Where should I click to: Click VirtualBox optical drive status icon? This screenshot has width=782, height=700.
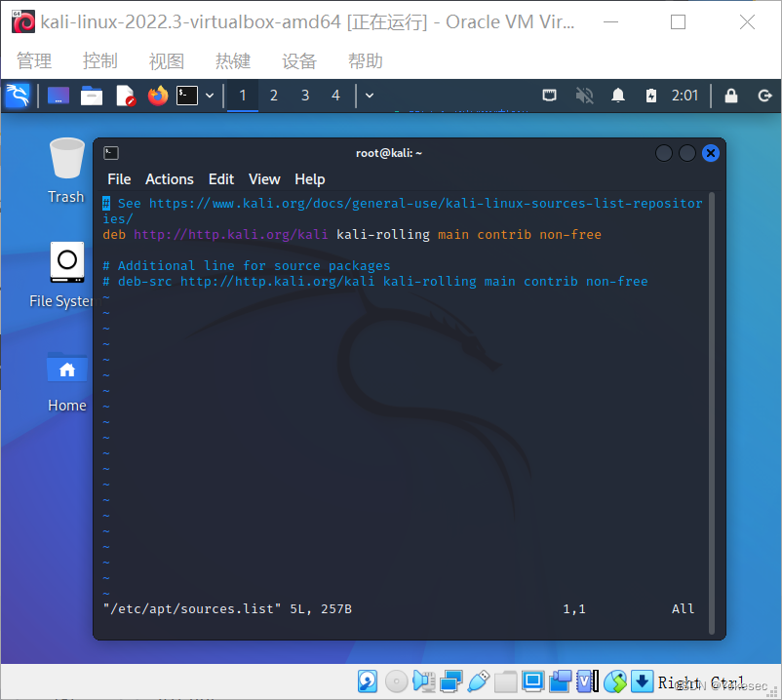coord(397,681)
